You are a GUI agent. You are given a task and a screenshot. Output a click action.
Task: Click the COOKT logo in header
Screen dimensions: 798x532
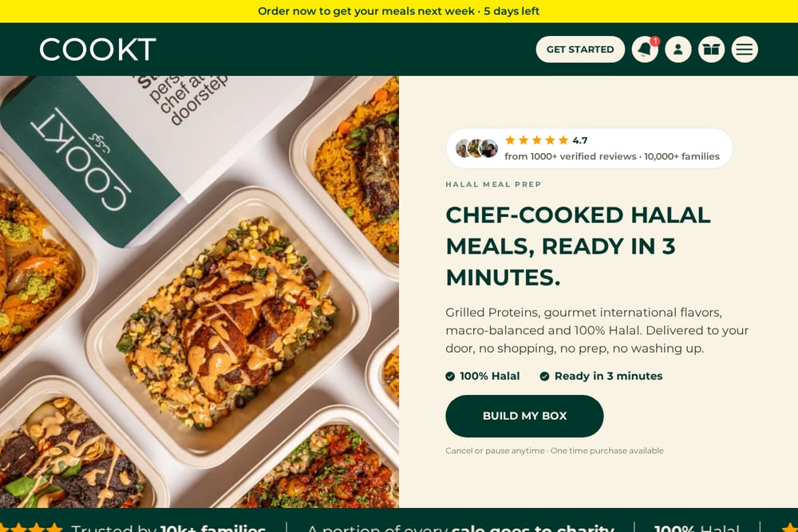click(97, 49)
